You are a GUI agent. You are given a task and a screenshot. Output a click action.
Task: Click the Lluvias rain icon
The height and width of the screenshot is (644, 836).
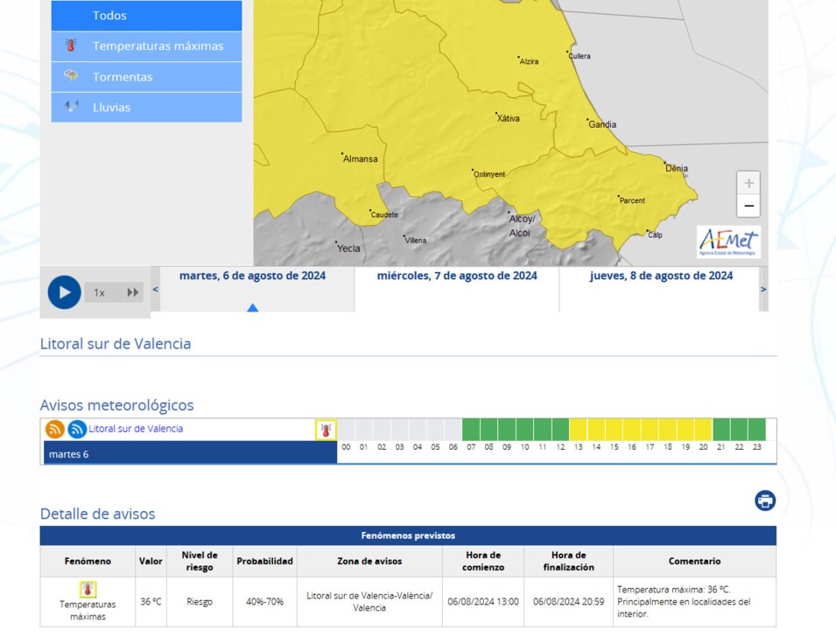(72, 107)
